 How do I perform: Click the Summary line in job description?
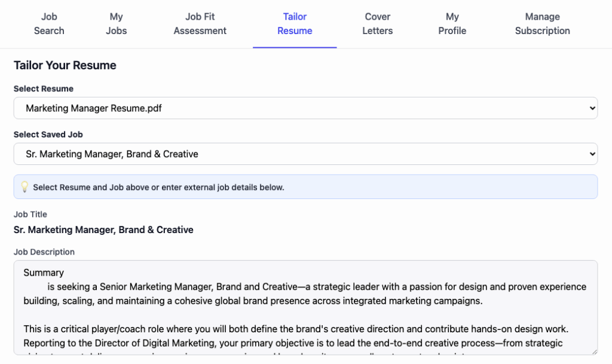pyautogui.click(x=43, y=273)
